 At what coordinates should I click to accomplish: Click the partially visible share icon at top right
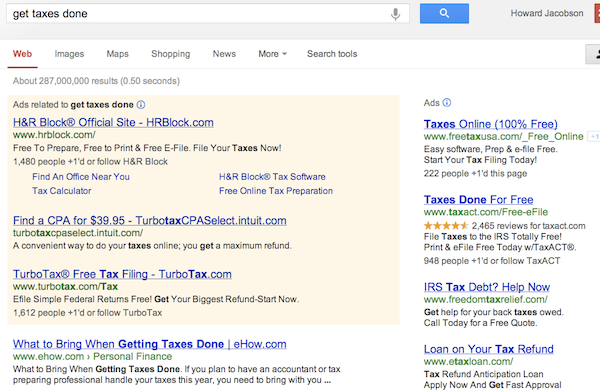click(593, 54)
